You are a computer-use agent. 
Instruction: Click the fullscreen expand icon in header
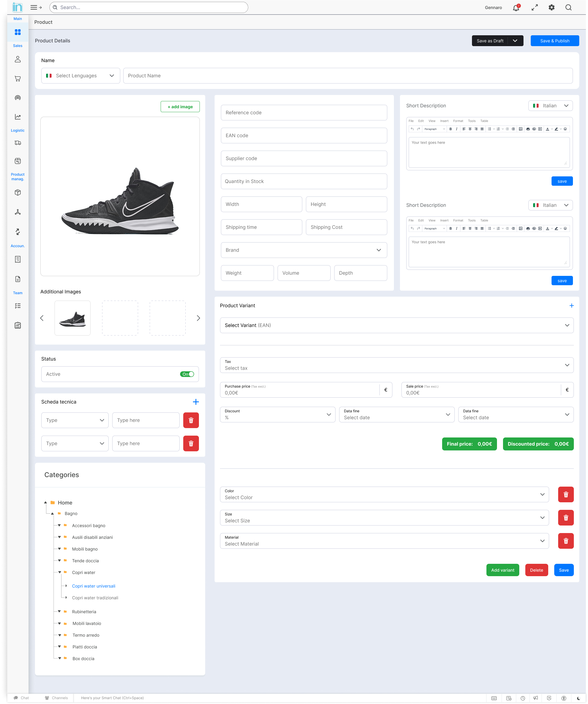pos(534,7)
